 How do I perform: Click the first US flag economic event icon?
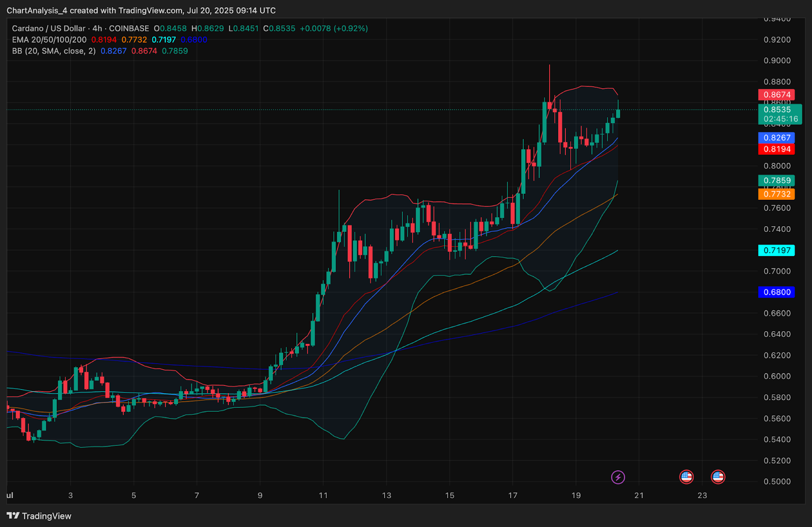(x=686, y=477)
